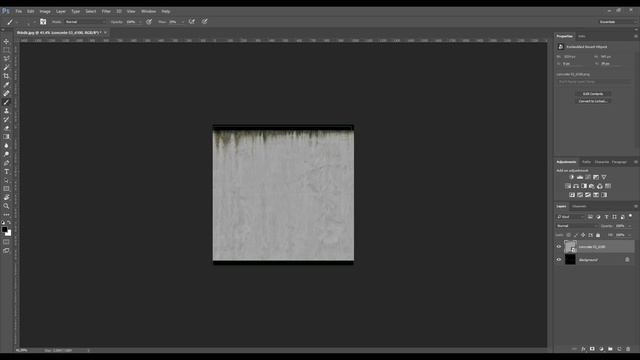
Task: Hide the Background layer
Action: click(559, 260)
